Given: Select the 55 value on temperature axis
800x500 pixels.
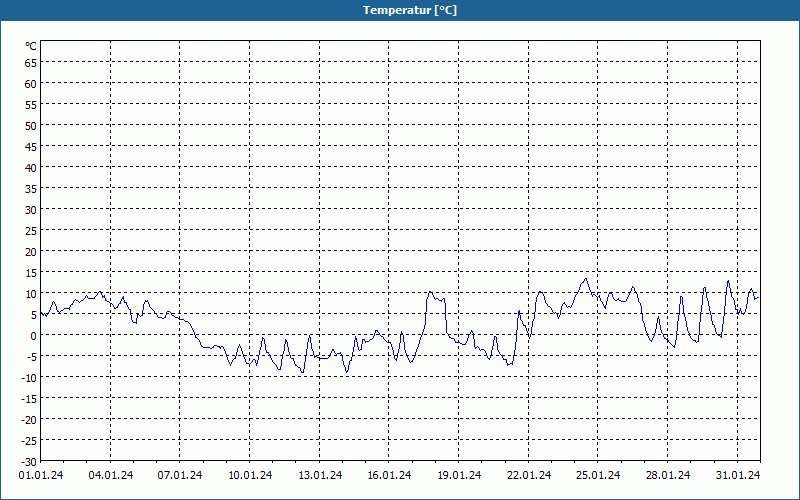Looking at the screenshot, I should coord(31,105).
